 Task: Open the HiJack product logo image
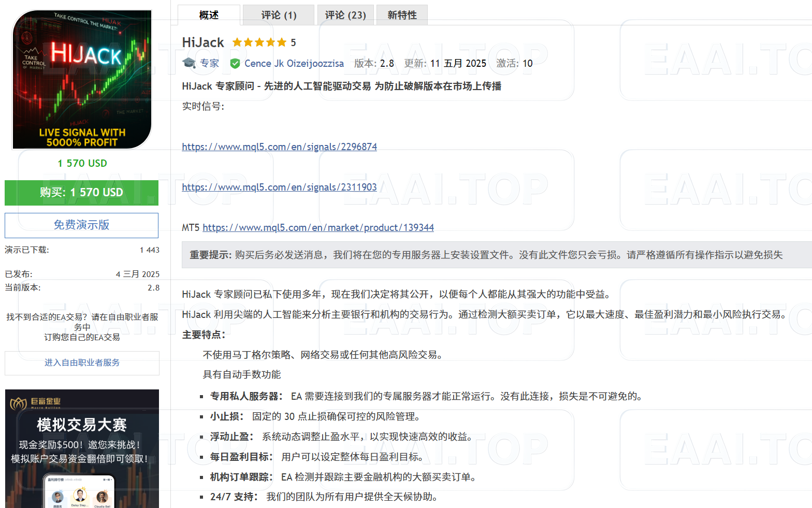[82, 80]
